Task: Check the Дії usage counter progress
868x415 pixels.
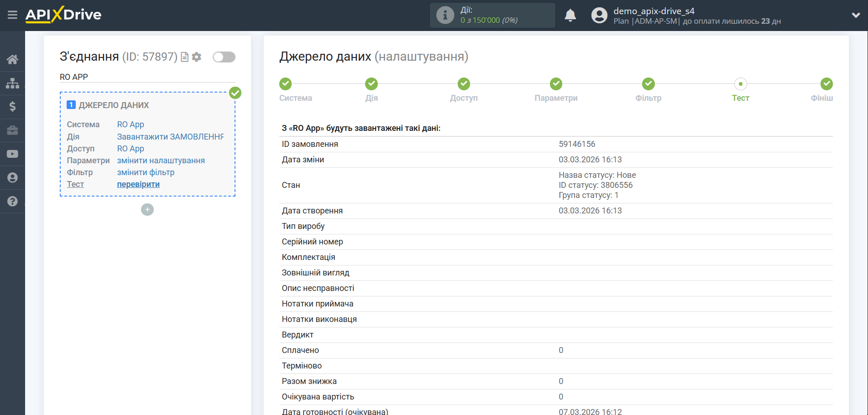Action: pos(492,15)
